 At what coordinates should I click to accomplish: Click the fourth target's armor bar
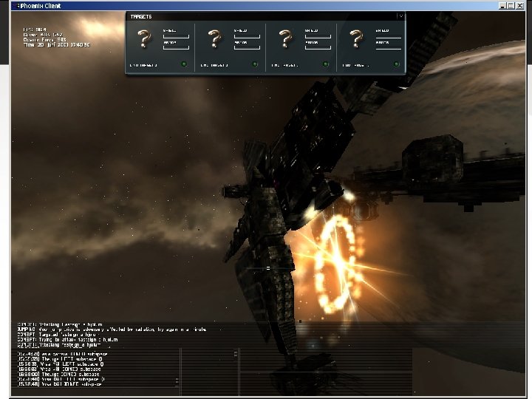(389, 48)
